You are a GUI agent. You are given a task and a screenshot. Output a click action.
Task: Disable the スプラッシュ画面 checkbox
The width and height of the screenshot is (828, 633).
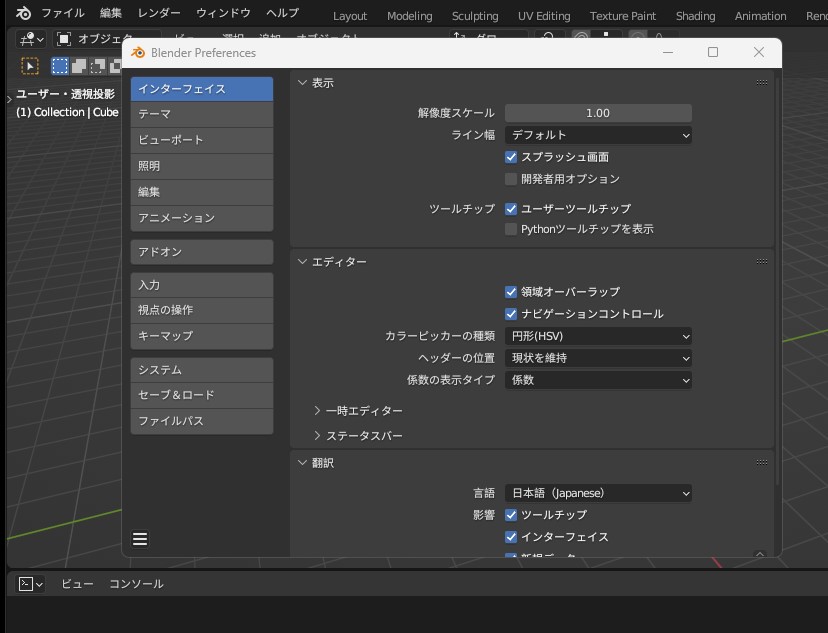coord(511,157)
